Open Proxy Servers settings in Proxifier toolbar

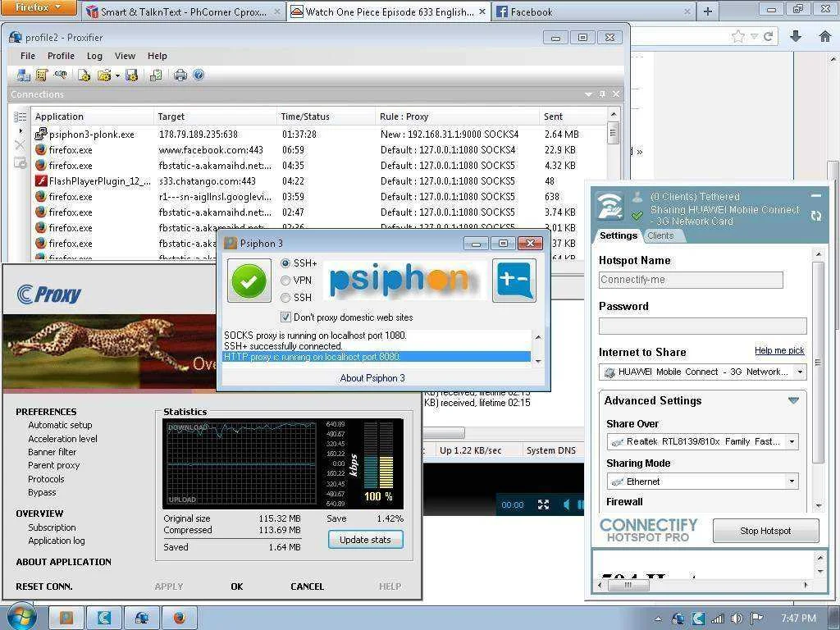[23, 75]
